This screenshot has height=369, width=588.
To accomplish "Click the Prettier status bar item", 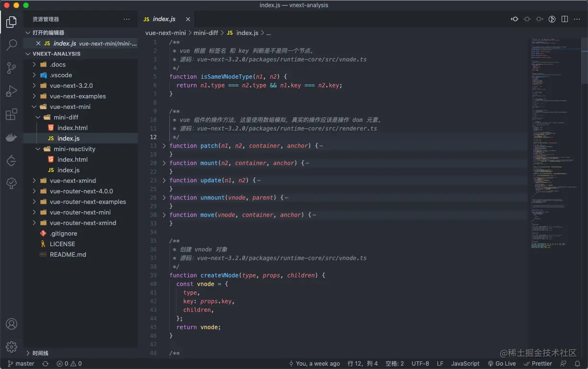I will coord(538,364).
